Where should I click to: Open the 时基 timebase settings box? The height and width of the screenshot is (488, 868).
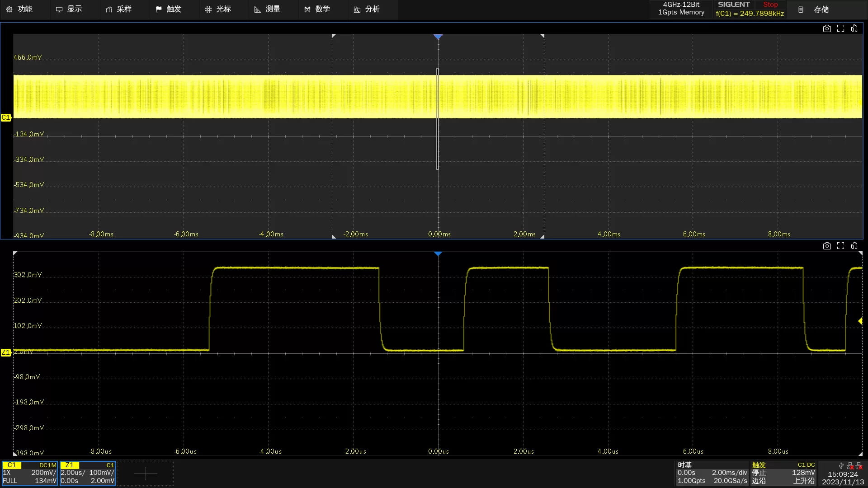[712, 473]
